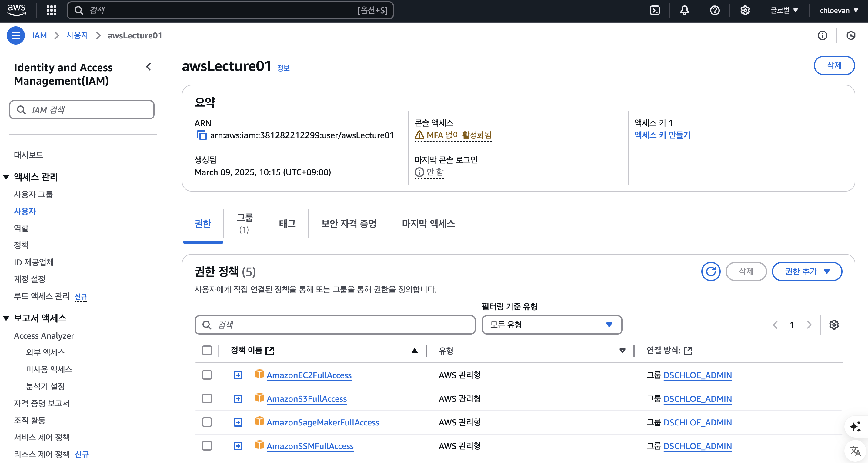This screenshot has width=868, height=463.
Task: Sort by 정책 이름 ascending arrow
Action: pyautogui.click(x=415, y=351)
